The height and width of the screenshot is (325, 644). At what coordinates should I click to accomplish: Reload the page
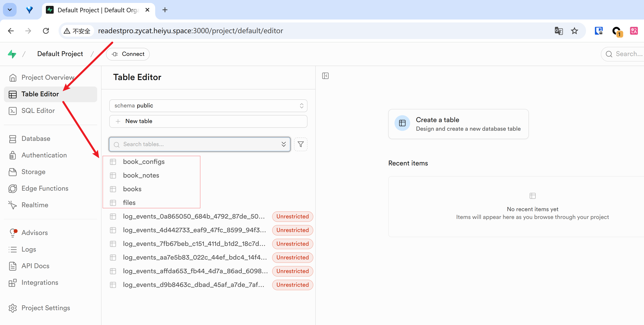pos(46,31)
